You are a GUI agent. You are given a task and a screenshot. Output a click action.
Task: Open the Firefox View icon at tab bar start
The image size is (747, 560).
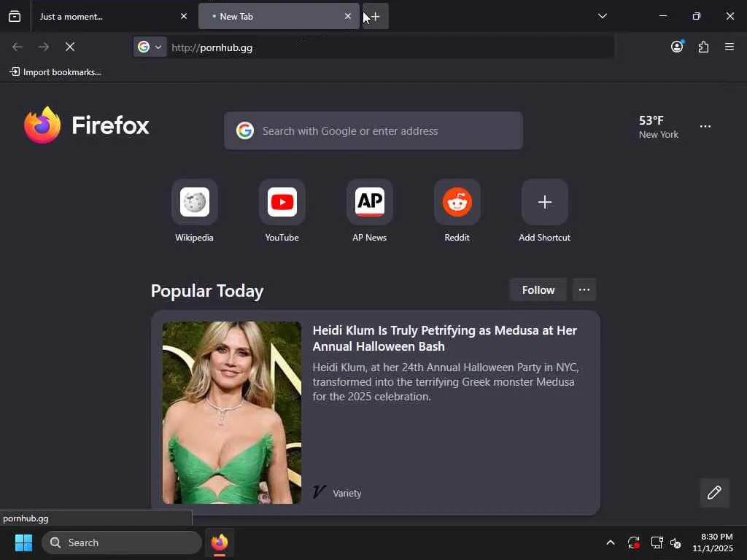(x=15, y=16)
